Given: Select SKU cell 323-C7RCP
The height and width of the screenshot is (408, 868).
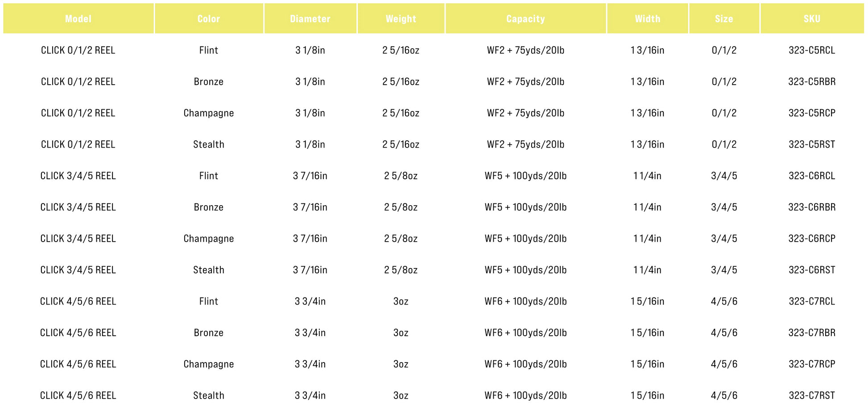Looking at the screenshot, I should click(x=812, y=364).
